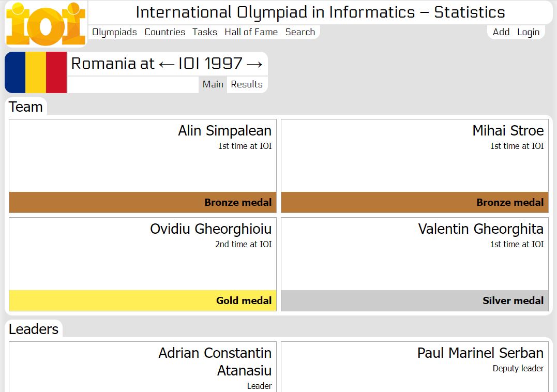Click the IOI 1997 title link

coord(210,64)
